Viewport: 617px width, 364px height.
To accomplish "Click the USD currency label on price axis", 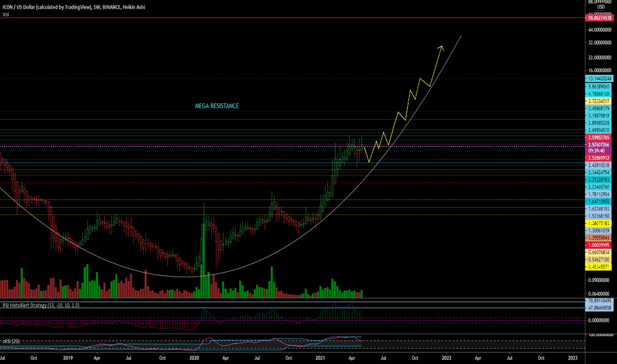I will (601, 7).
